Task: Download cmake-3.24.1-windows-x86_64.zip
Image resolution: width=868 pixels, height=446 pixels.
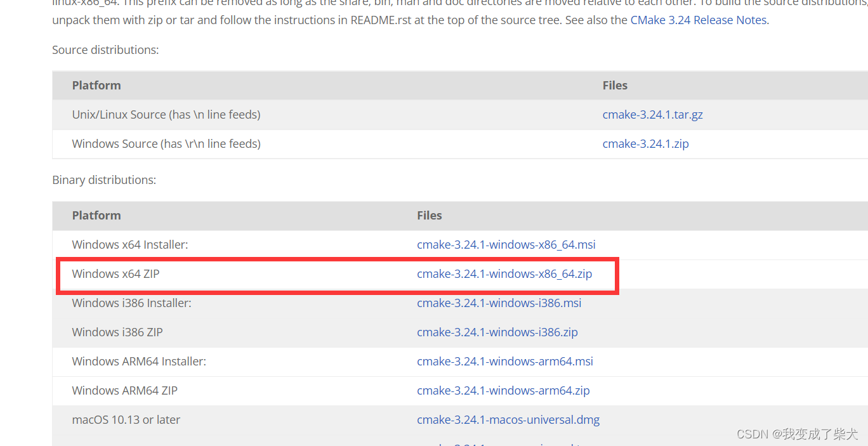Action: (x=504, y=274)
